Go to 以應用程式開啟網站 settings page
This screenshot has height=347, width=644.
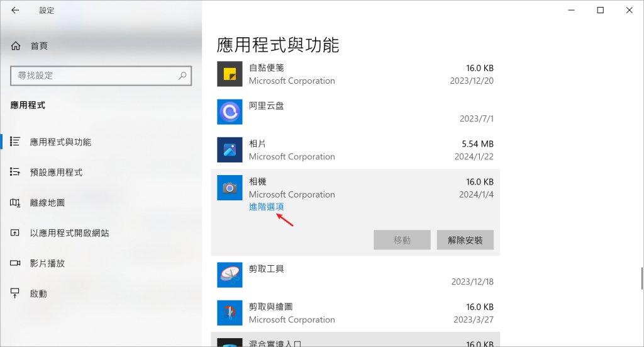(x=69, y=233)
